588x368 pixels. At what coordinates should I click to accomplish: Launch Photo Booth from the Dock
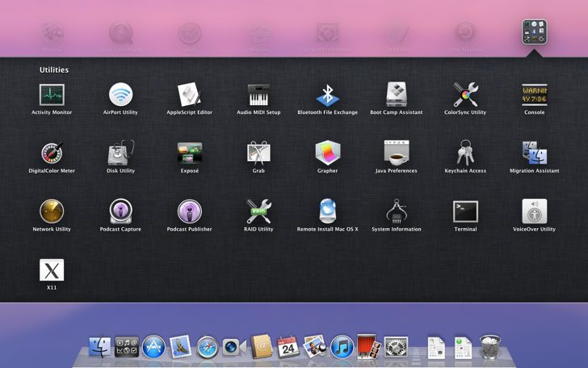pos(368,346)
